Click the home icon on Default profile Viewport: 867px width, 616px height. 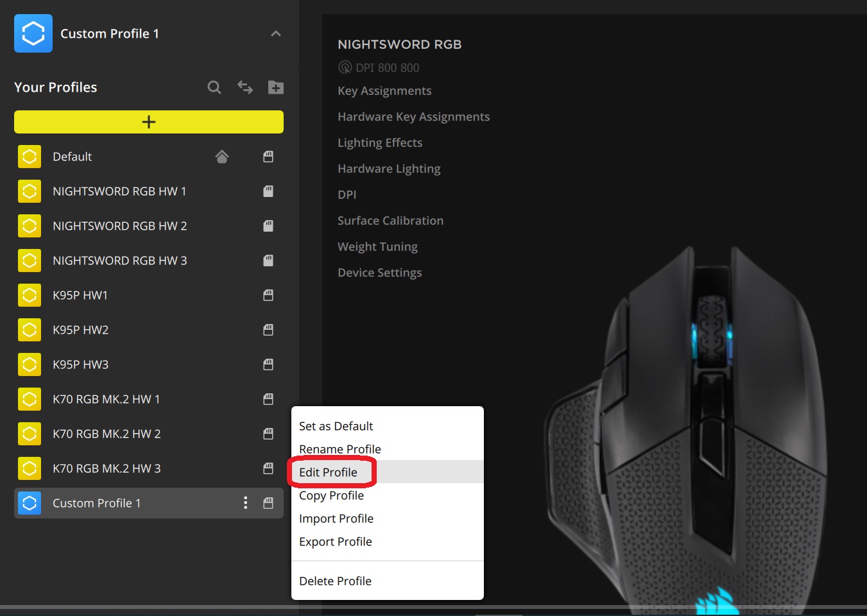click(x=222, y=157)
